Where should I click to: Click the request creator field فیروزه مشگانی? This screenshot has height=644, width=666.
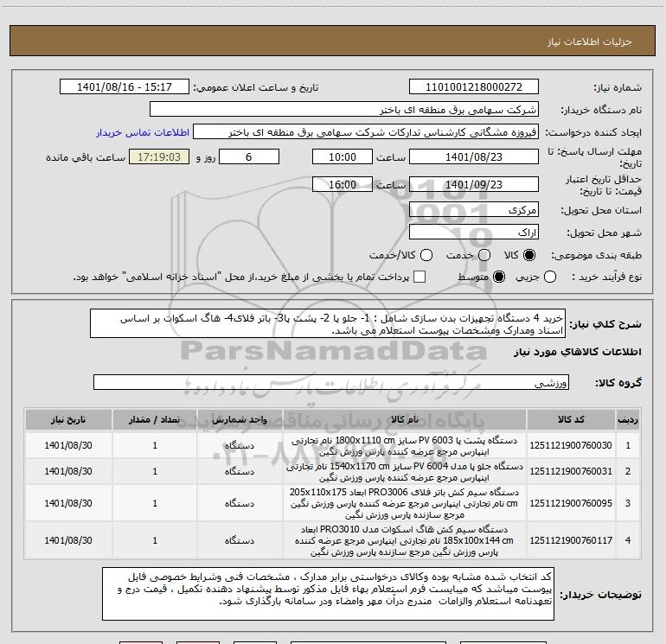click(366, 131)
